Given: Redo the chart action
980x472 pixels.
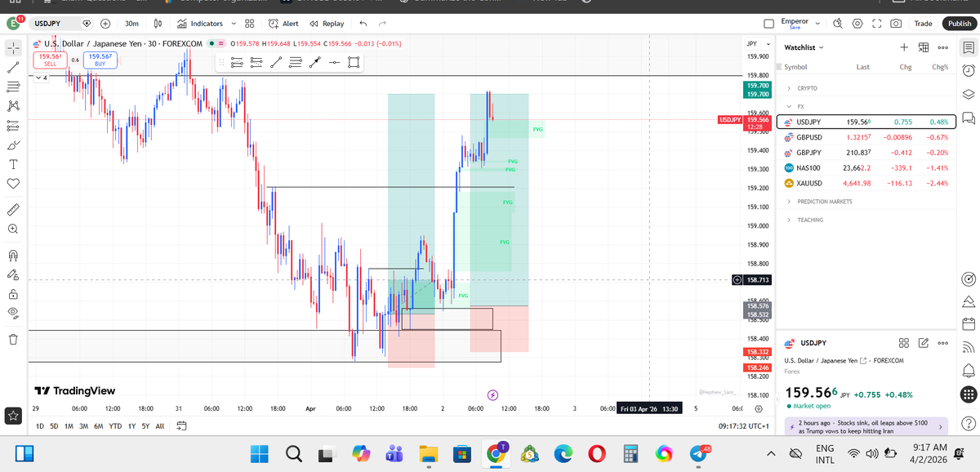Looking at the screenshot, I should point(383,24).
